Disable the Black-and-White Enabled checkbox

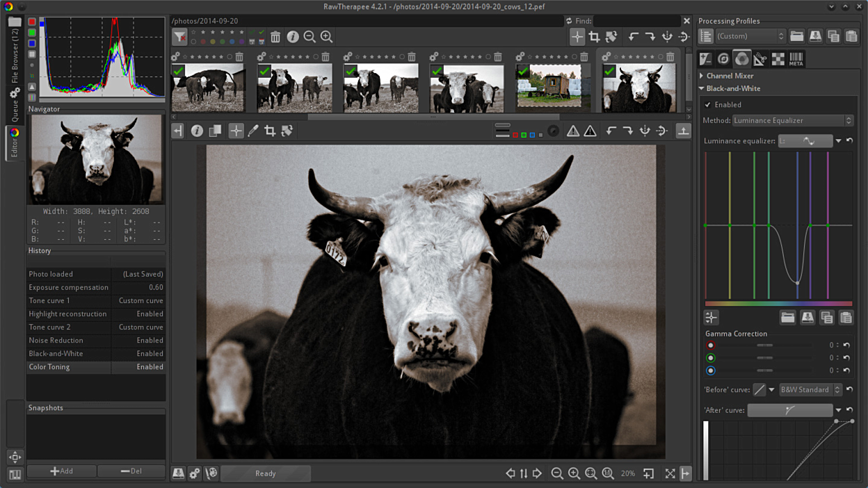click(708, 105)
